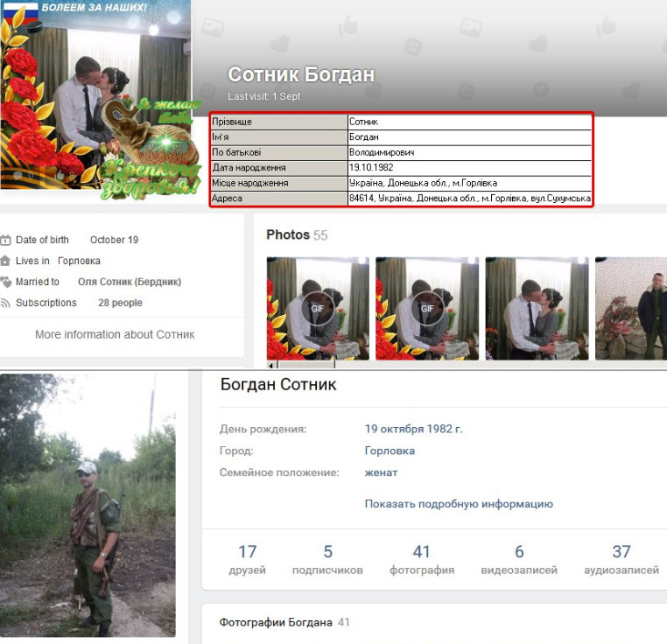The height and width of the screenshot is (644, 667).
Task: Open the 37 аудиозаписей counter
Action: coord(621,560)
